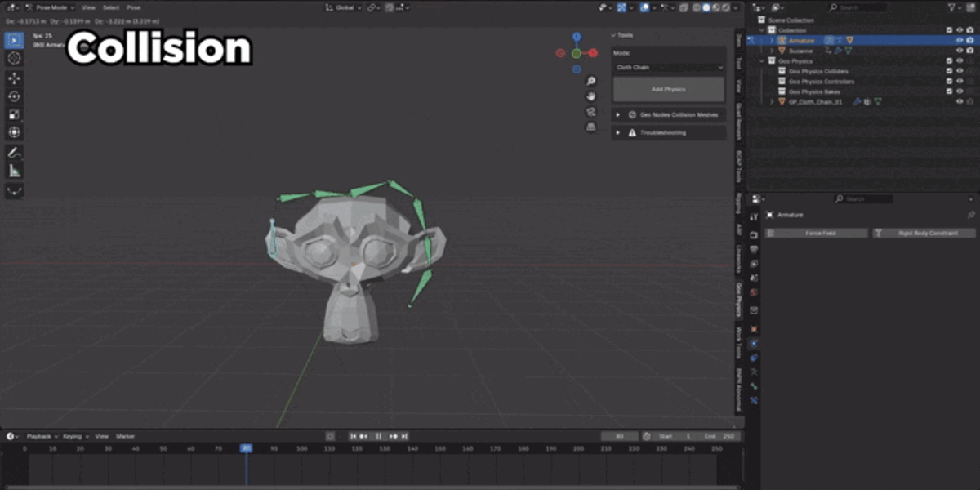Jump to the timeline end frame
Image resolution: width=980 pixels, height=490 pixels.
click(x=403, y=437)
